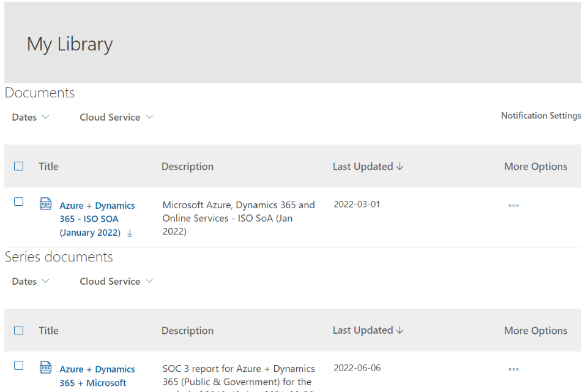
Task: Click the PDF icon beside the ISO SOA document
Action: [46, 204]
